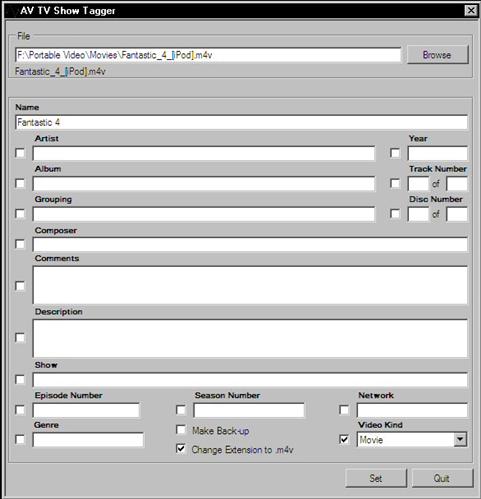Enable the Artist checkbox
Screen dimensions: 481x499
[20, 153]
